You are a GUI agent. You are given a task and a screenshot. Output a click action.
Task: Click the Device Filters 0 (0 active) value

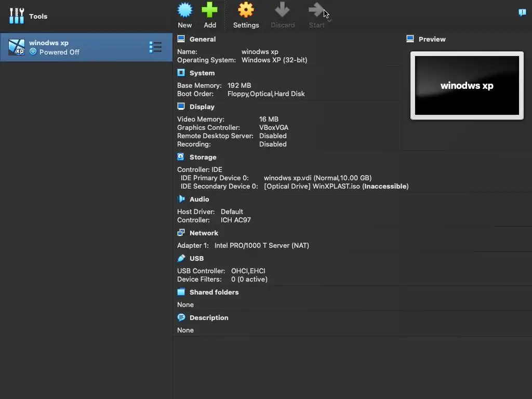[x=249, y=279]
